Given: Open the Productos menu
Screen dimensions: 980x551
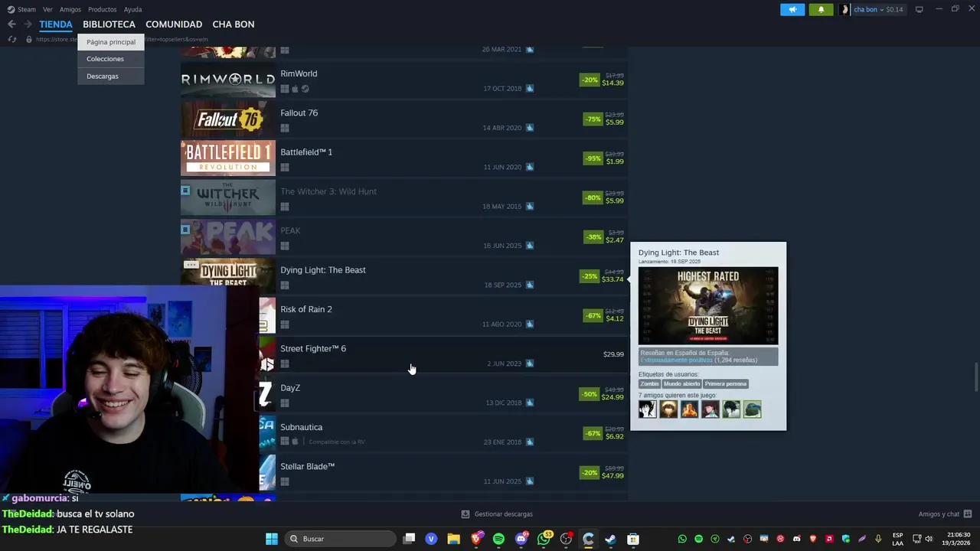Looking at the screenshot, I should pyautogui.click(x=102, y=9).
